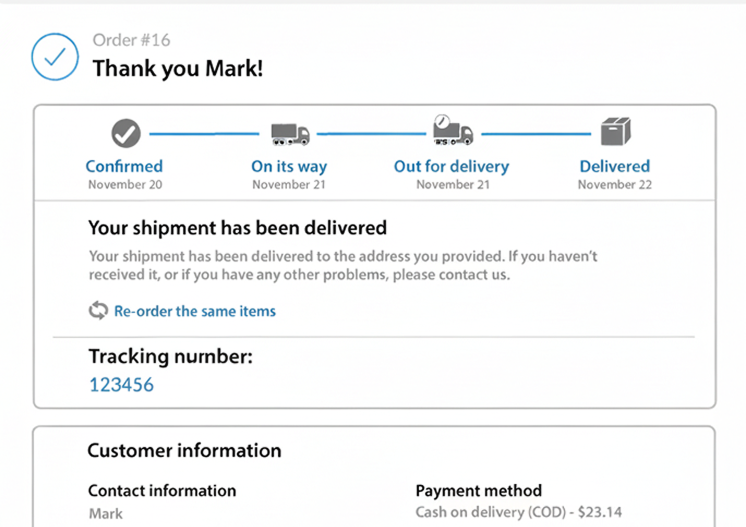Click the Your shipment has been delivered heading
The image size is (746, 527).
pyautogui.click(x=237, y=228)
